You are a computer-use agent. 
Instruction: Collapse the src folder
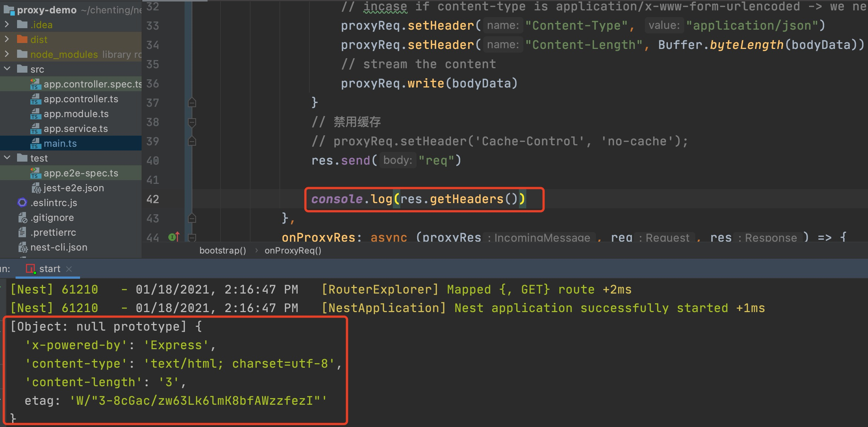point(7,69)
